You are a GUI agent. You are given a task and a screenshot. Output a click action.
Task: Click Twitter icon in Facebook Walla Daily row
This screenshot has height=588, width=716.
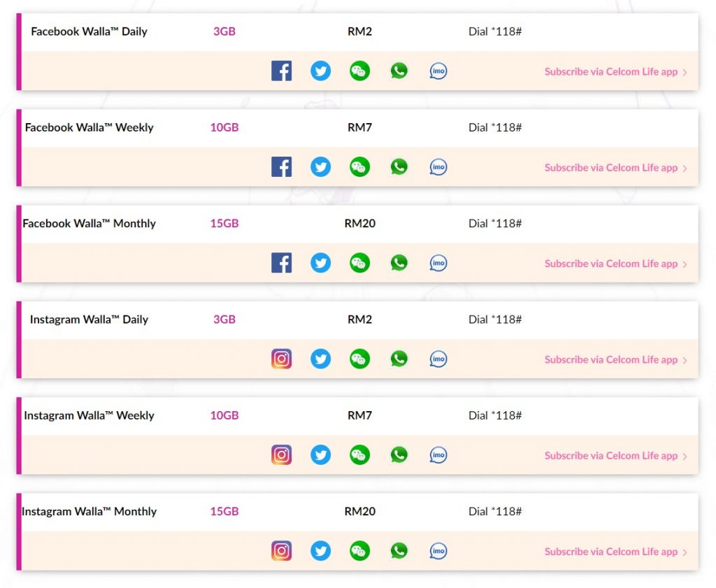point(320,71)
